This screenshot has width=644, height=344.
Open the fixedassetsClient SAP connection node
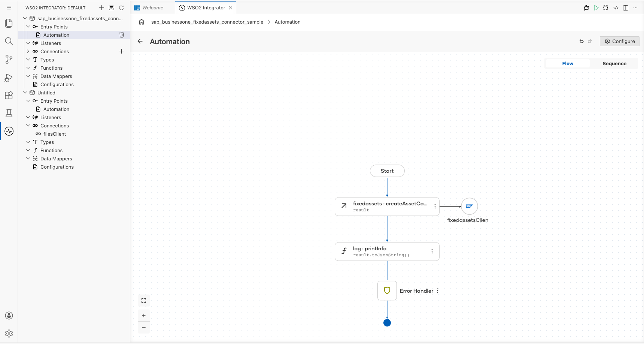click(469, 206)
